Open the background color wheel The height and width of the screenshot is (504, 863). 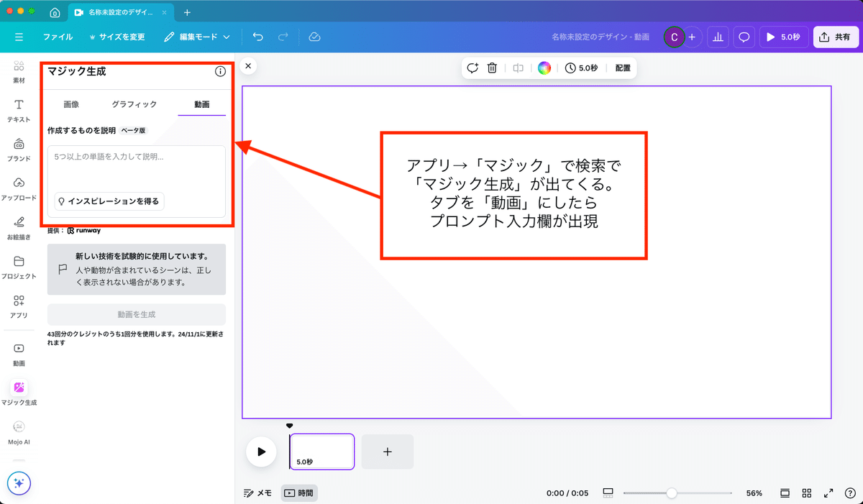(544, 68)
